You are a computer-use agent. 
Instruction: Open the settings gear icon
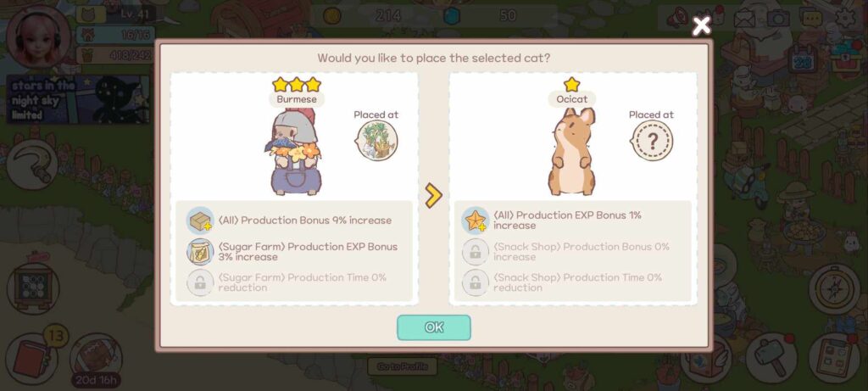[x=846, y=19]
